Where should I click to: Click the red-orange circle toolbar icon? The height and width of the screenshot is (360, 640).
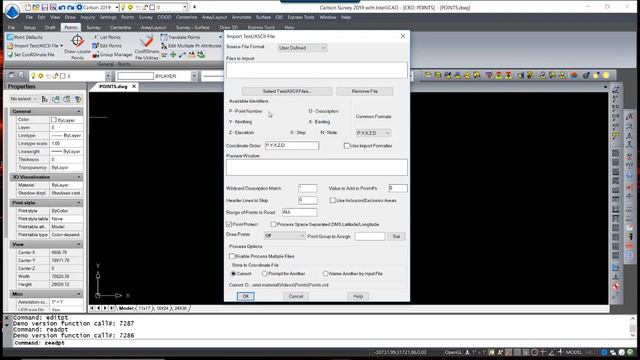[x=574, y=76]
